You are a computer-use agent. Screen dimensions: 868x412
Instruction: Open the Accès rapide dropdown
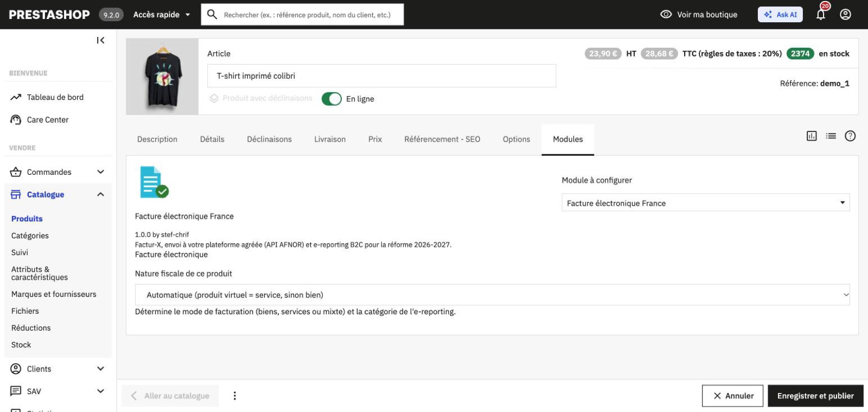point(162,15)
